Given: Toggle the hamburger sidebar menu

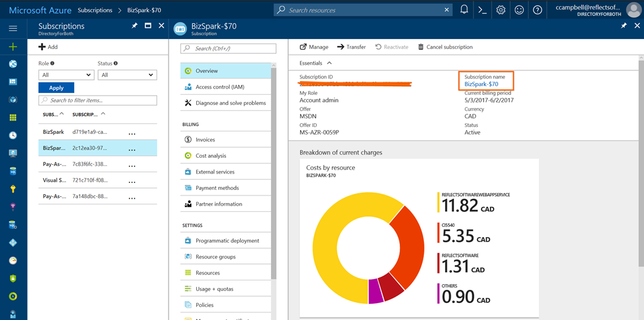Looking at the screenshot, I should [13, 28].
